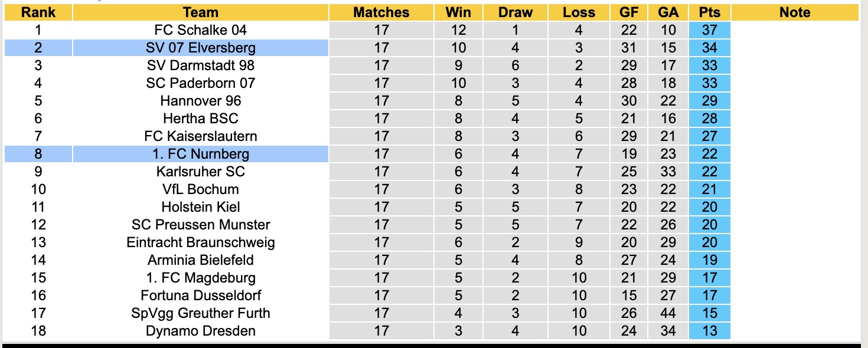The height and width of the screenshot is (348, 868).
Task: Click the highlighted rank 8 cell
Action: pyautogui.click(x=38, y=154)
